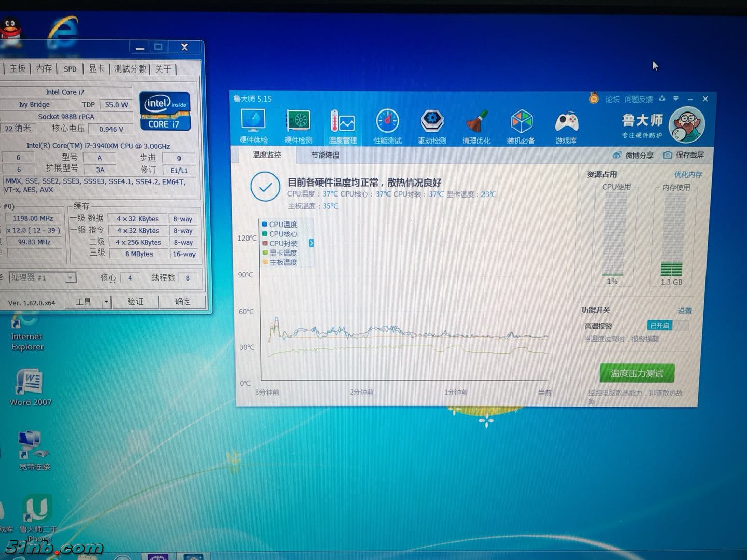Click the 问题反馈 feedback link

coord(639,99)
